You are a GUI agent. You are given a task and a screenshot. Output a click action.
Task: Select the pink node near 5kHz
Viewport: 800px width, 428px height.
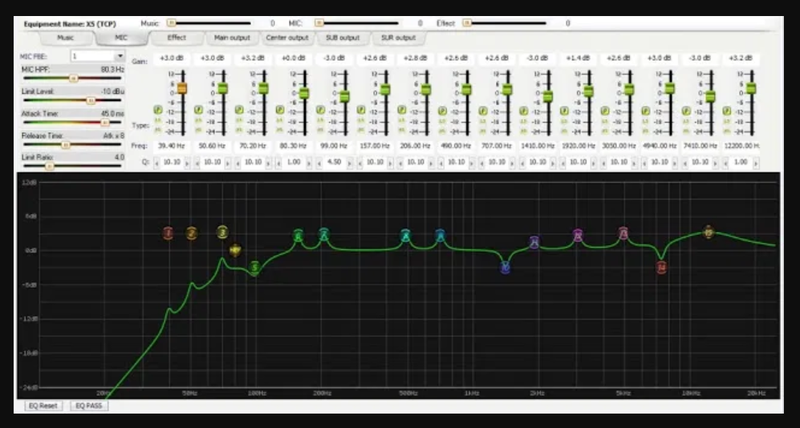pyautogui.click(x=623, y=233)
